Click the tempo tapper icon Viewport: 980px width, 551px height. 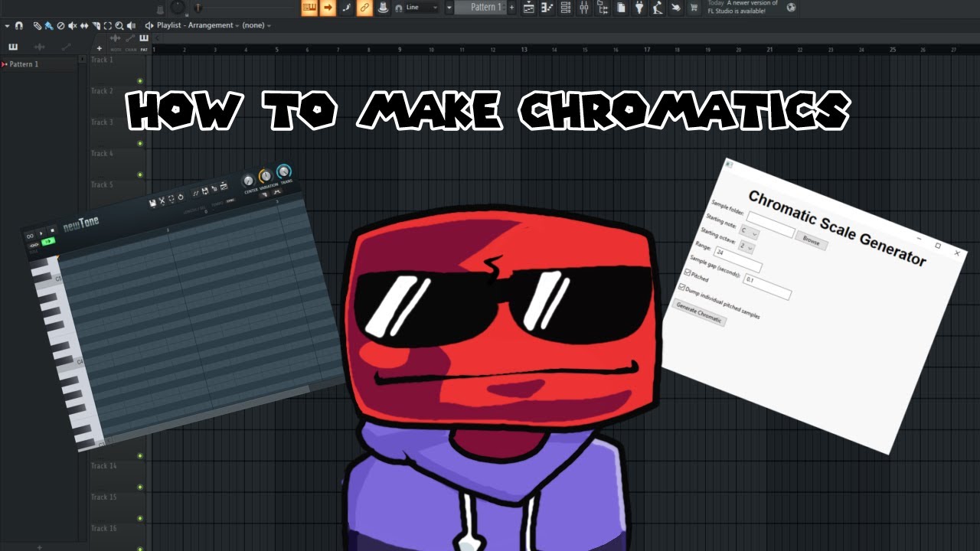(658, 8)
